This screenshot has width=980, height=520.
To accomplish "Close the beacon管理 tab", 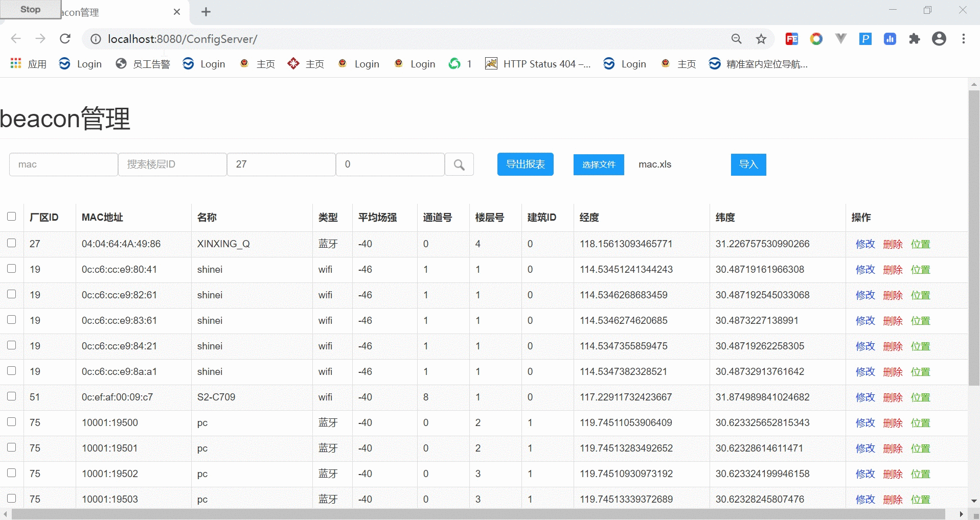I will (x=177, y=12).
